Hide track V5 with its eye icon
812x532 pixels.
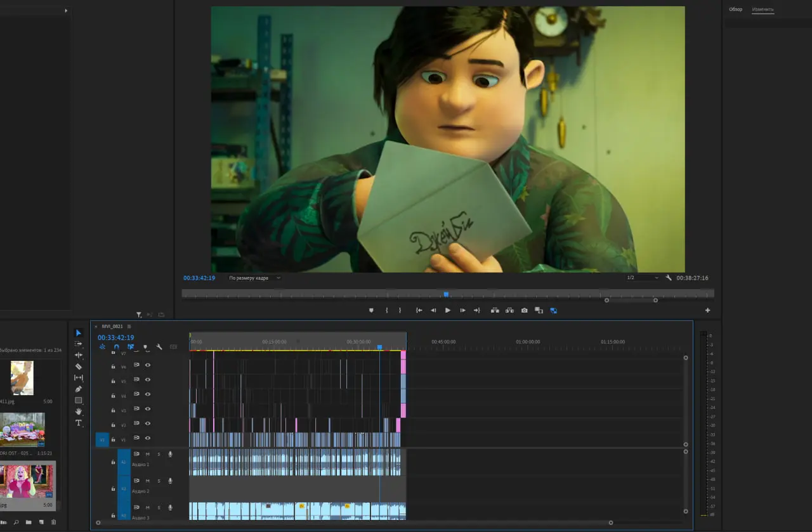(148, 381)
